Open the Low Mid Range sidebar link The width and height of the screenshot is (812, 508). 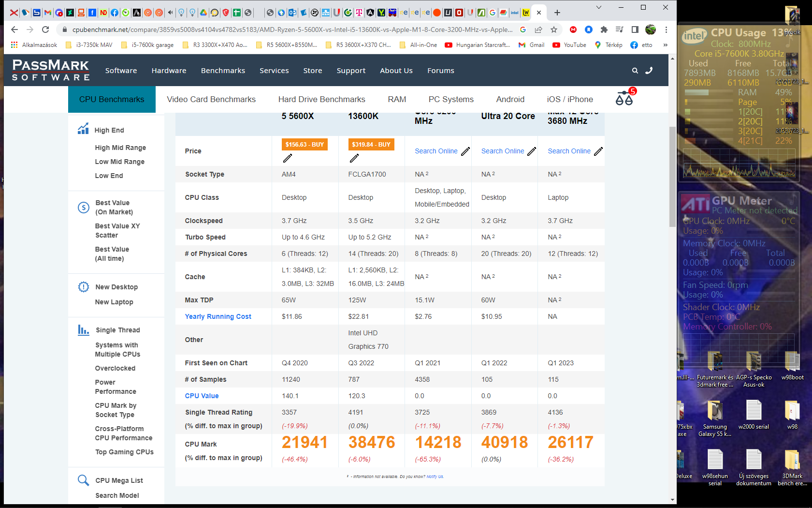tap(119, 162)
